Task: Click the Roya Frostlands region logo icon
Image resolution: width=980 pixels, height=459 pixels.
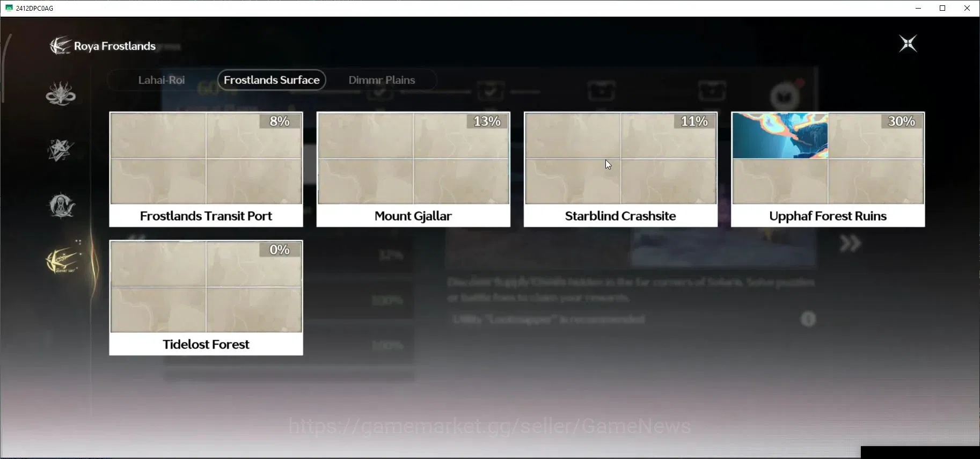Action: [60, 46]
